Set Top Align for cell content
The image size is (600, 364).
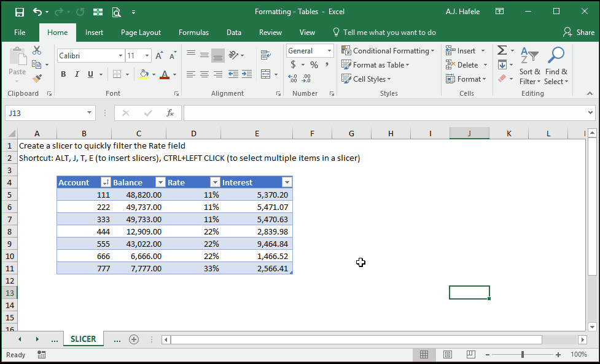[191, 55]
